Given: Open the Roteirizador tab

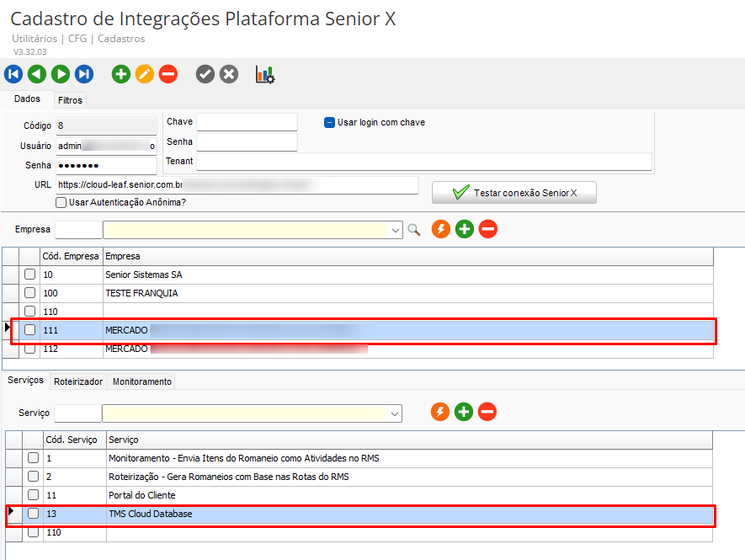Looking at the screenshot, I should (78, 381).
